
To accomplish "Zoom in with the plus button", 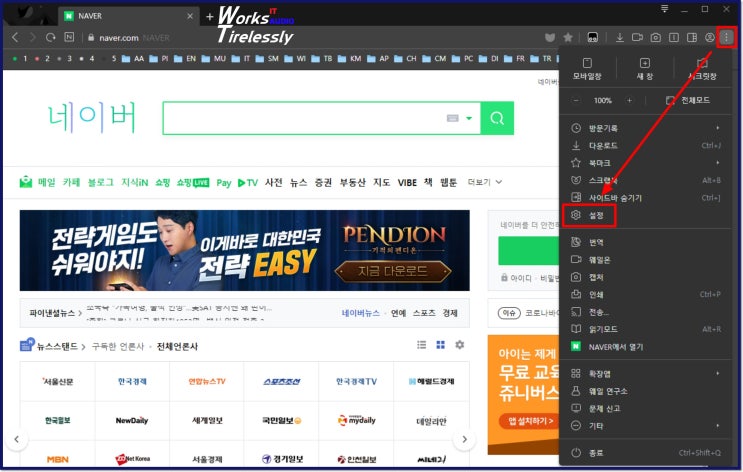I will 629,100.
